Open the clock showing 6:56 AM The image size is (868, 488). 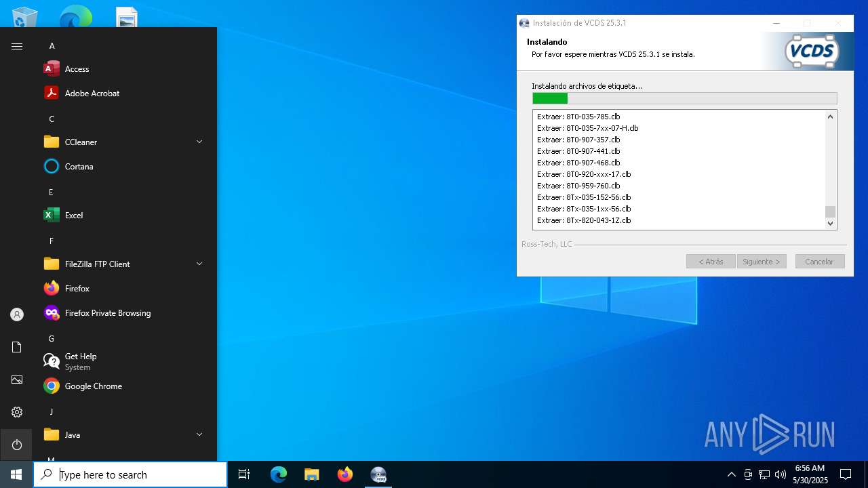[810, 474]
